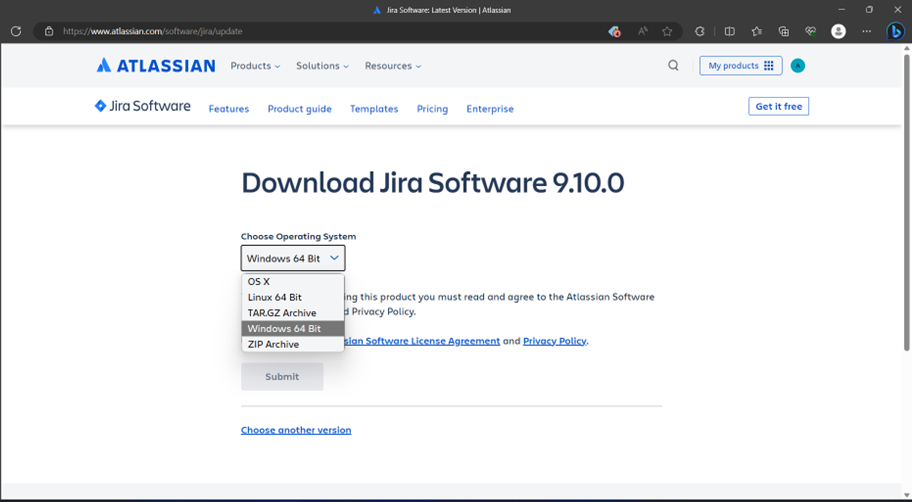
Task: Minimize the browser window
Action: 842,9
